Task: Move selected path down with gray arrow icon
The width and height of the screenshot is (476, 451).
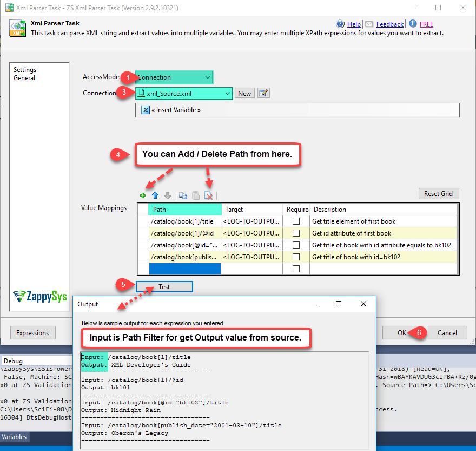Action: [x=168, y=195]
